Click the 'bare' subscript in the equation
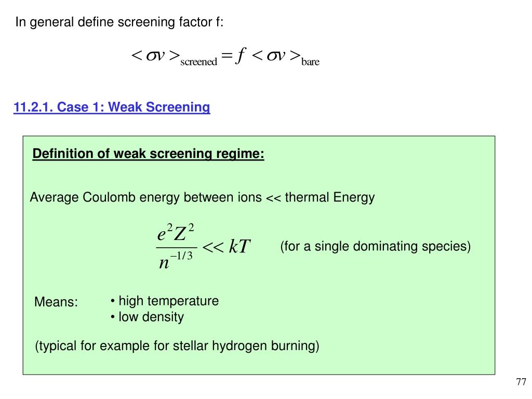Image resolution: width=532 pixels, height=399 pixels. (x=311, y=62)
